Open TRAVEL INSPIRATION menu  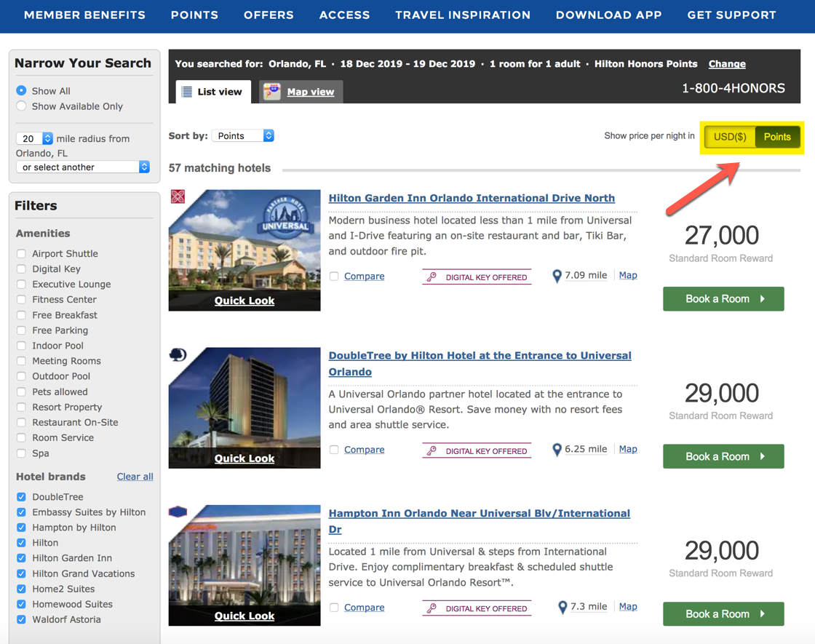click(463, 15)
